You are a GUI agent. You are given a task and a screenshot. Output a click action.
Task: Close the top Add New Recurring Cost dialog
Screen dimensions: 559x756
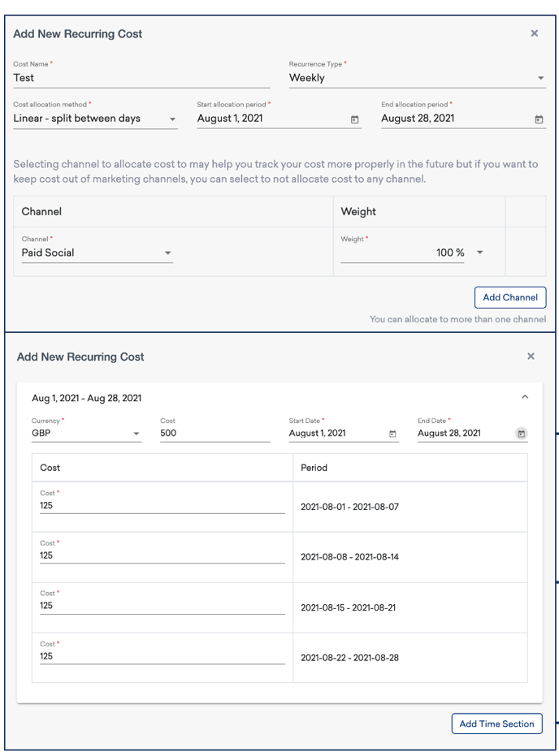point(535,33)
